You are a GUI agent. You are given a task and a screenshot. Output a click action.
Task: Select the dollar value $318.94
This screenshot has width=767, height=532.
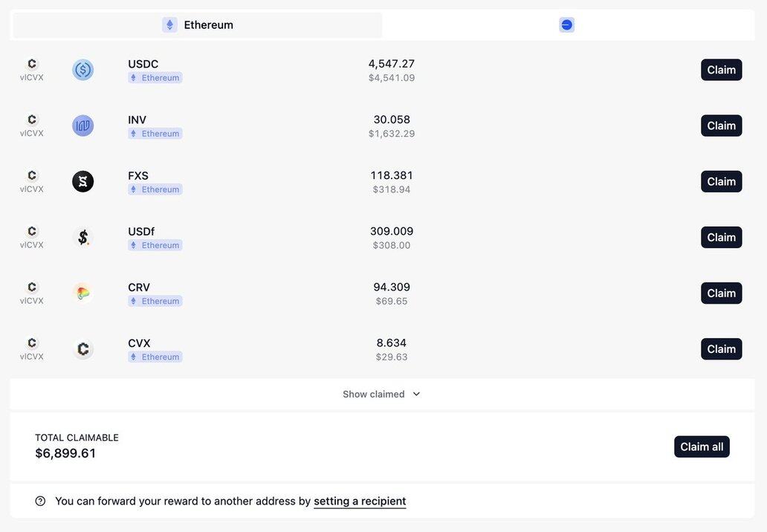(392, 189)
